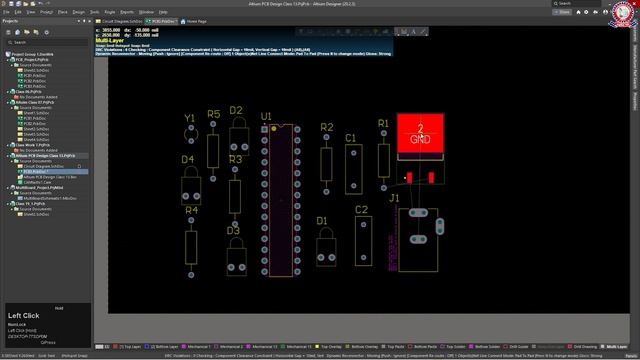
Task: Collapse the Altium Class 07.PrjPcb project node
Action: tap(8, 102)
